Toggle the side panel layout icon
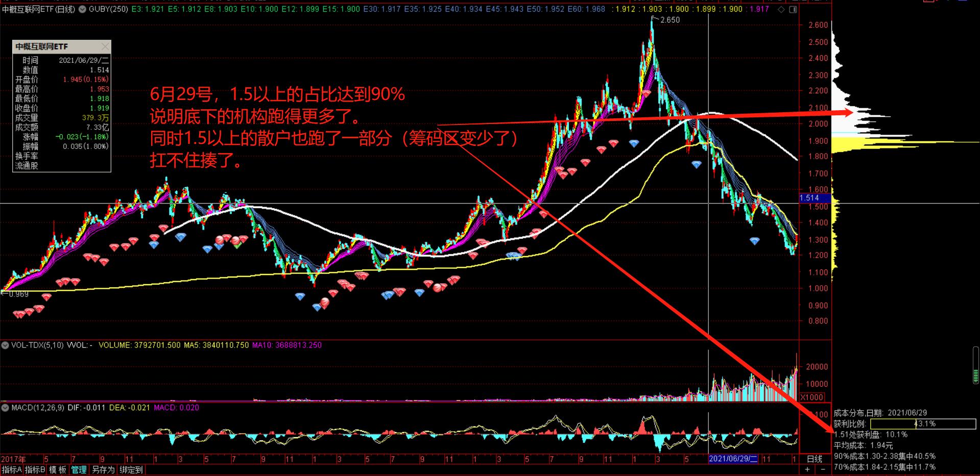 tap(793, 9)
